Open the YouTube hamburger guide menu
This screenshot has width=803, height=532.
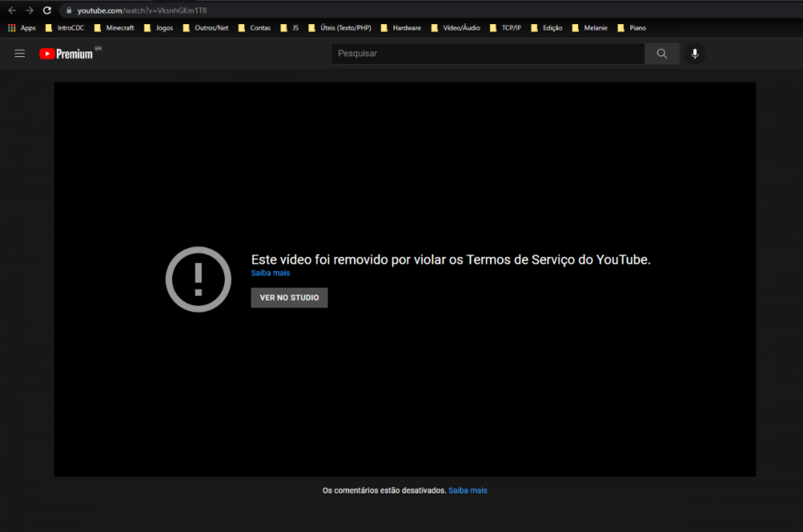[x=19, y=53]
